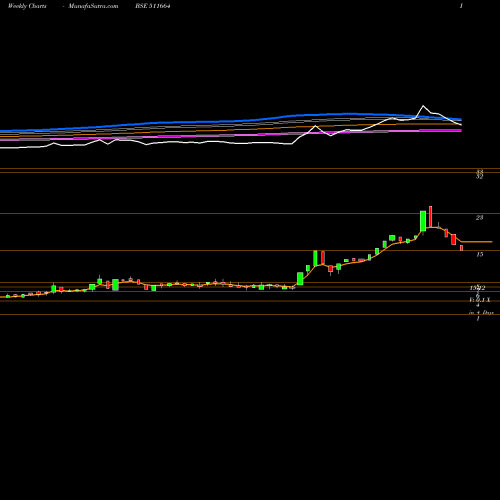Click the white indicator line's highest peak

coord(423,106)
